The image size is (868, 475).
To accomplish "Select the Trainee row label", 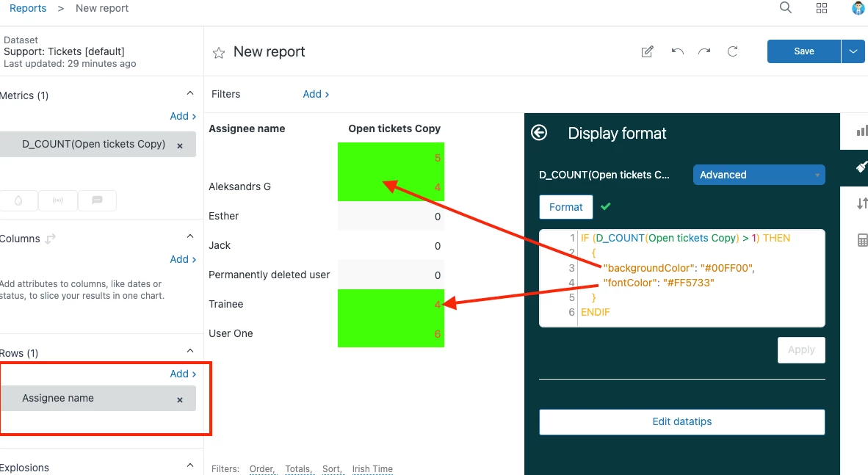I will tap(226, 304).
